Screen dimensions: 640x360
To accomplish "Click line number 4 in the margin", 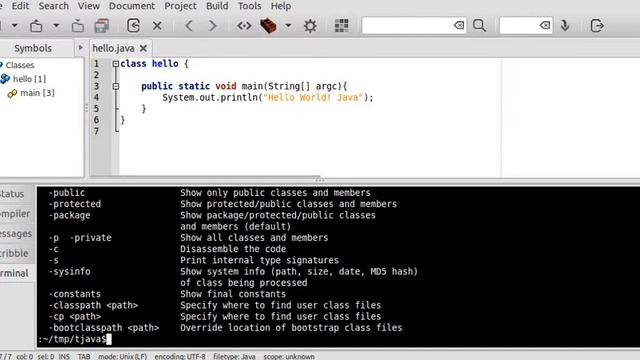I will point(96,97).
